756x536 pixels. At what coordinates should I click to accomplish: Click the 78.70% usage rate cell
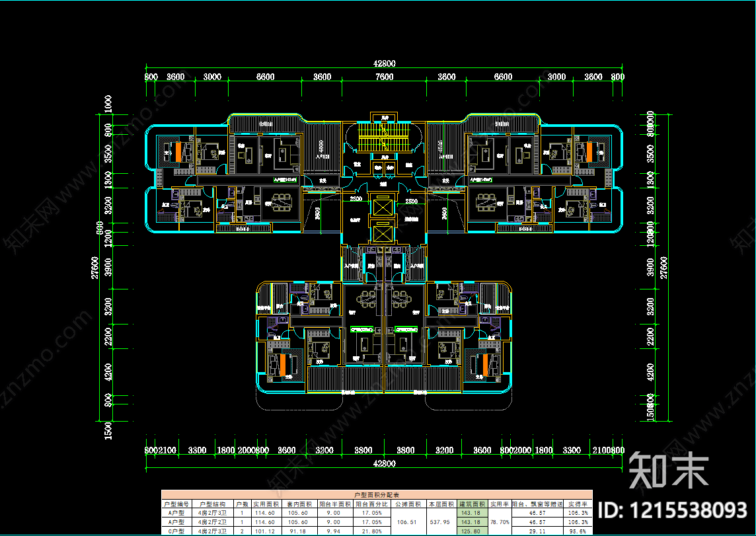coord(500,521)
